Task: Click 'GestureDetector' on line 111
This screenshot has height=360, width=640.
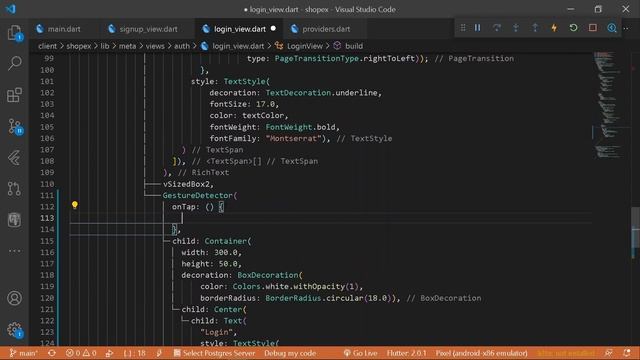Action: (198, 196)
